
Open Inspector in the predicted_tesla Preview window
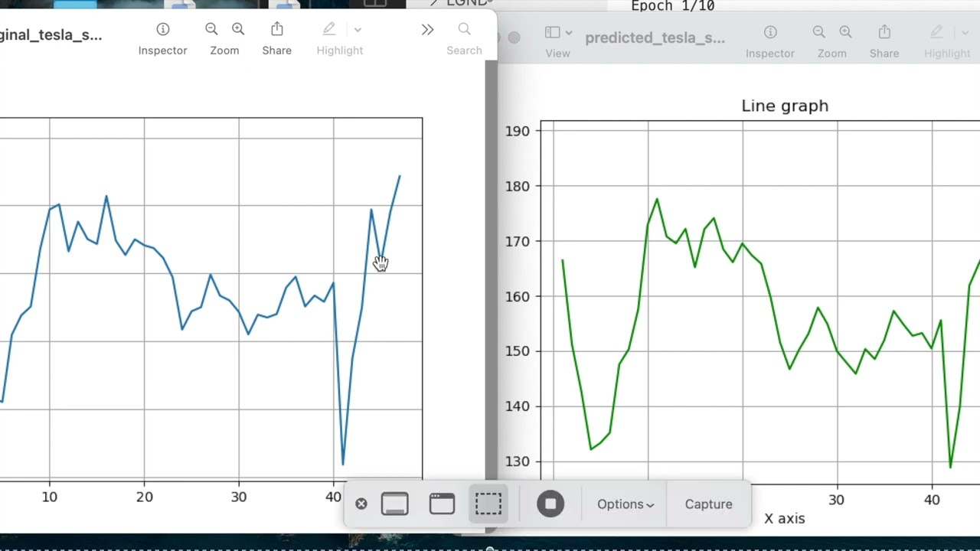(770, 32)
